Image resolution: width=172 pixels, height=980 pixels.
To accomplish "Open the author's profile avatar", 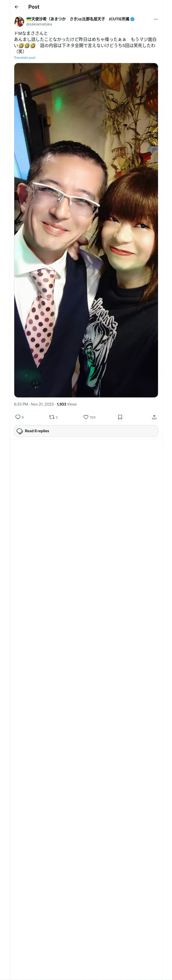I will (19, 21).
